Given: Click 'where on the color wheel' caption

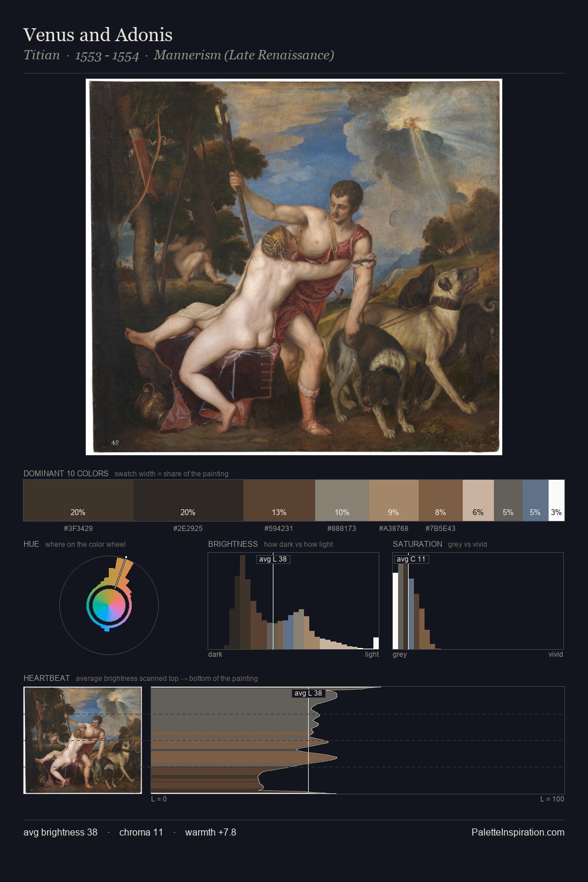Looking at the screenshot, I should [85, 544].
